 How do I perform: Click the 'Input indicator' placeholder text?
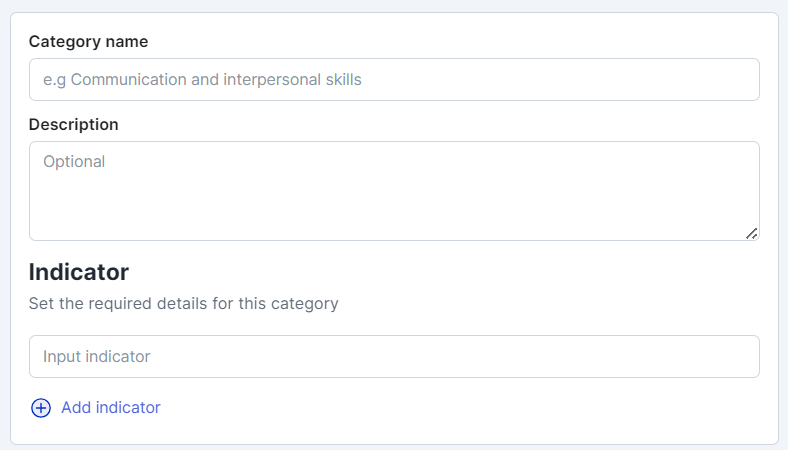96,357
